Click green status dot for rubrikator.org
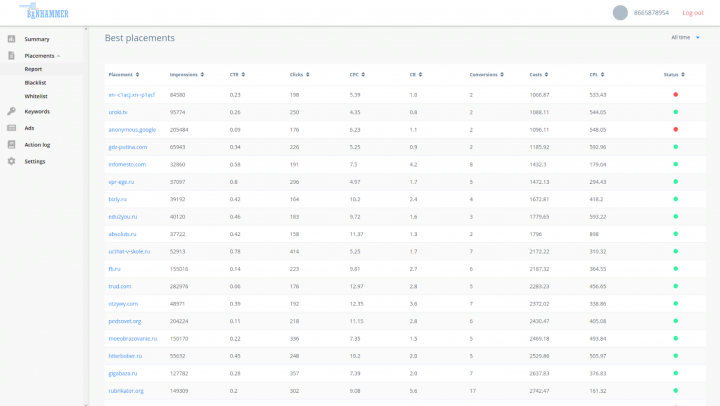Viewport: 720px width, 406px height. point(675,391)
